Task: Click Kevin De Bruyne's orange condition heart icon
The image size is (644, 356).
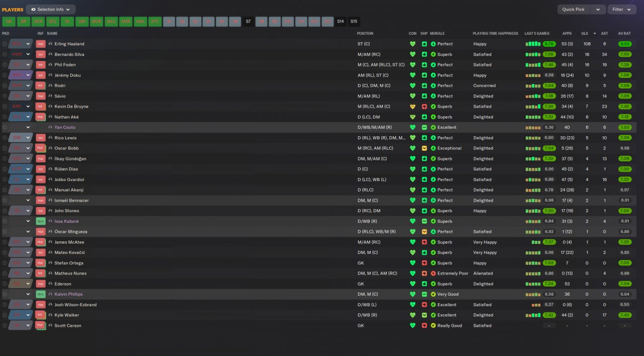Action: [413, 107]
